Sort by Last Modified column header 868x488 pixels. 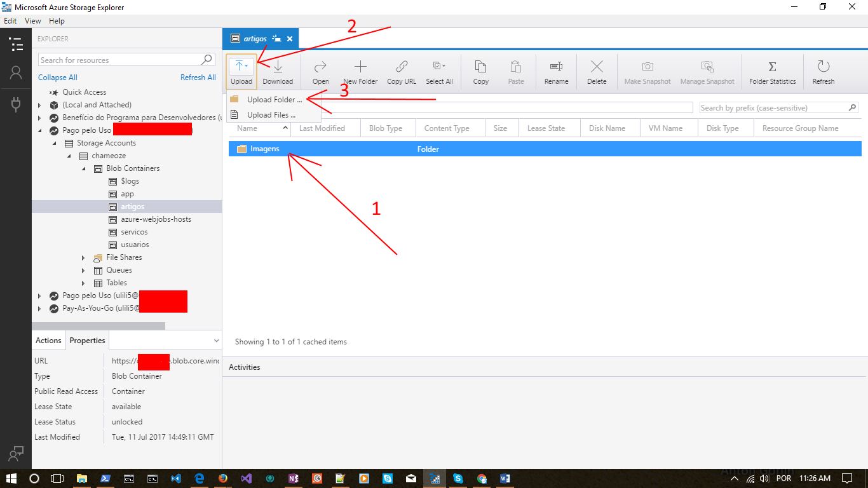tap(325, 128)
